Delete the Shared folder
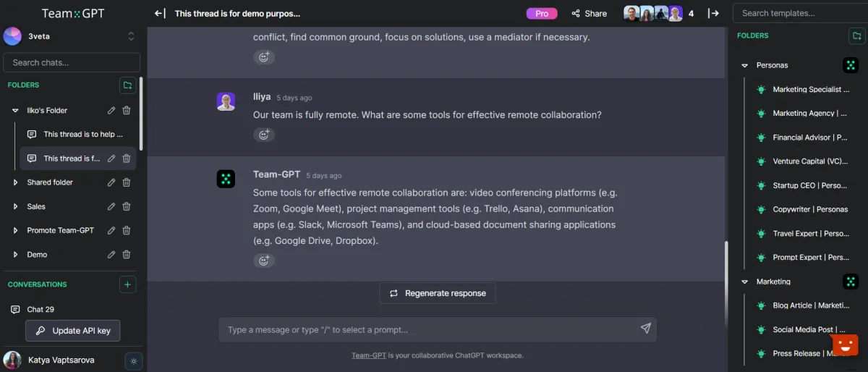 [127, 182]
